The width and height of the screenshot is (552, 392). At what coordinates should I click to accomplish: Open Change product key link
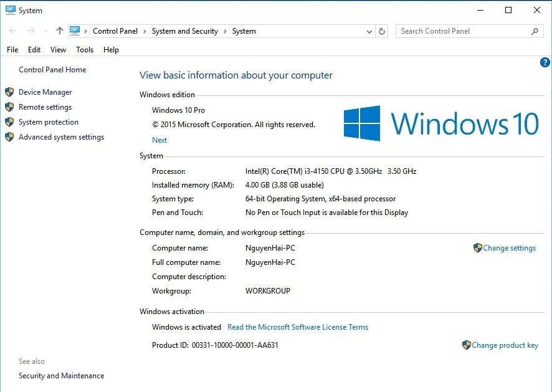(x=505, y=345)
